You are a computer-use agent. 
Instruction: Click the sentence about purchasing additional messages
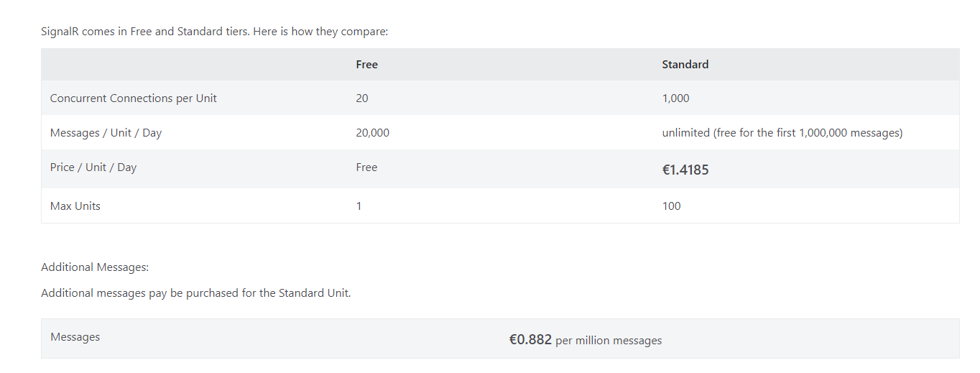click(x=195, y=293)
